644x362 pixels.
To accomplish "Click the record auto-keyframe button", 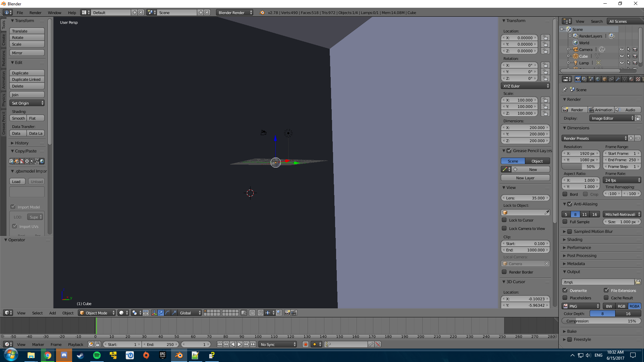I will (305, 344).
